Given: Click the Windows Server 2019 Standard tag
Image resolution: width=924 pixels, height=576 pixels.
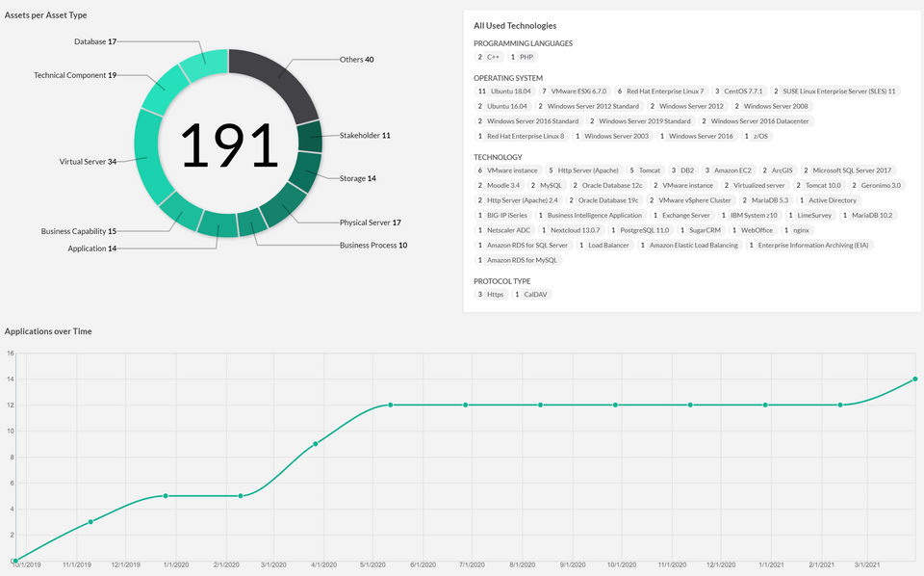Looking at the screenshot, I should pyautogui.click(x=640, y=120).
